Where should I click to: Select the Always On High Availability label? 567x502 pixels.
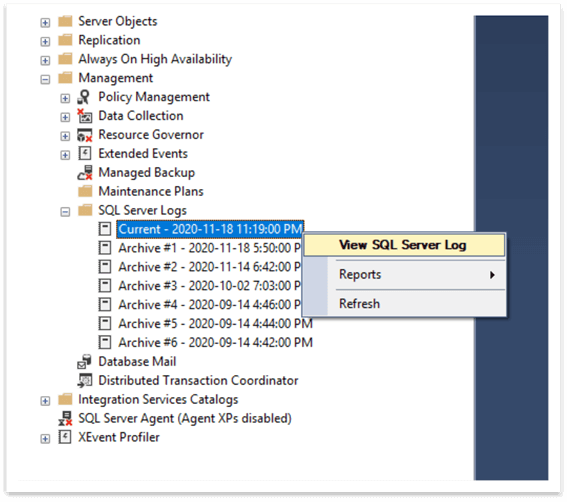click(155, 59)
